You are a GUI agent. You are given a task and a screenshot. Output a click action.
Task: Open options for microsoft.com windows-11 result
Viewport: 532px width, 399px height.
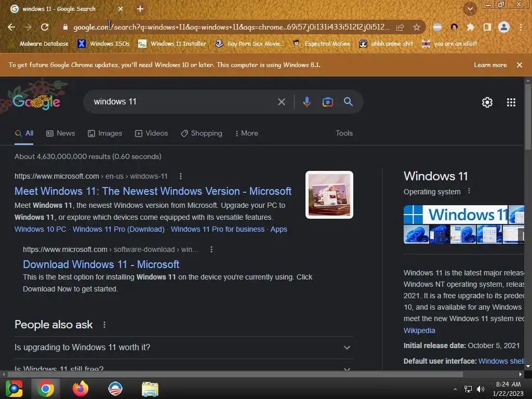(180, 176)
